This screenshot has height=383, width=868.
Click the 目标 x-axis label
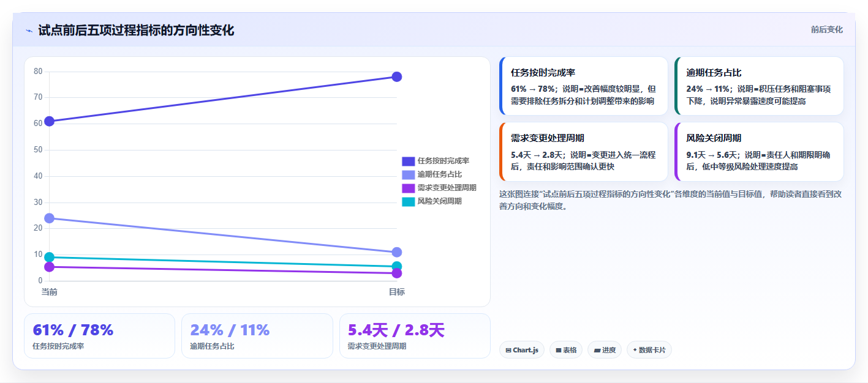coord(396,292)
